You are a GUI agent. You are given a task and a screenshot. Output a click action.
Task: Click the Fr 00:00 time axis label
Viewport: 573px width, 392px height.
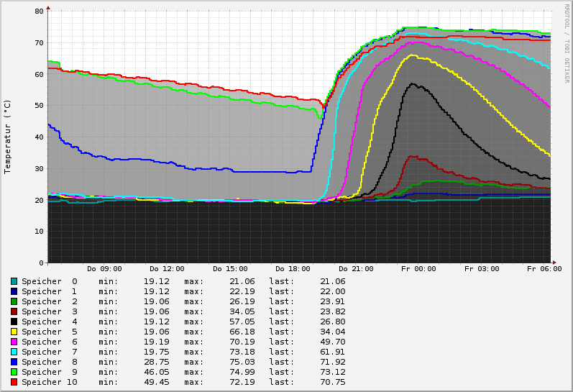click(x=418, y=269)
